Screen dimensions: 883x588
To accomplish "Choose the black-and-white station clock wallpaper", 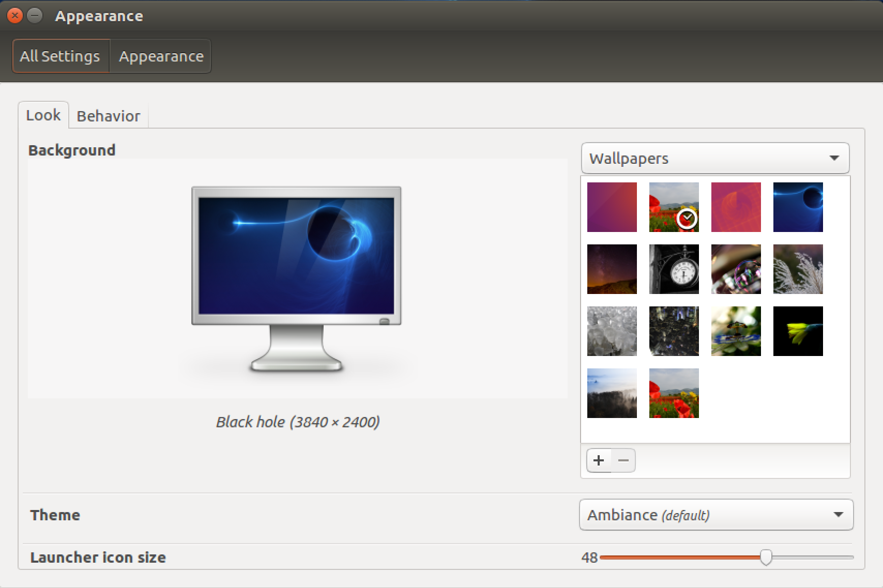I will pyautogui.click(x=674, y=269).
